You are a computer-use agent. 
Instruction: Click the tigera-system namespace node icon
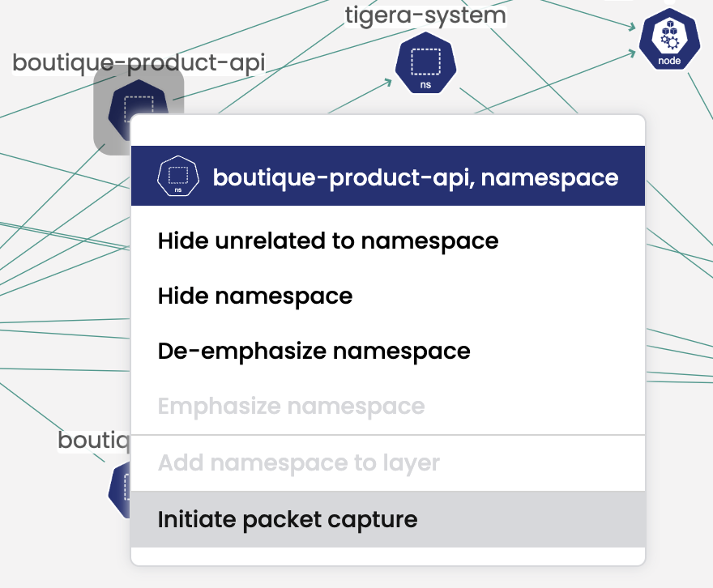(425, 62)
